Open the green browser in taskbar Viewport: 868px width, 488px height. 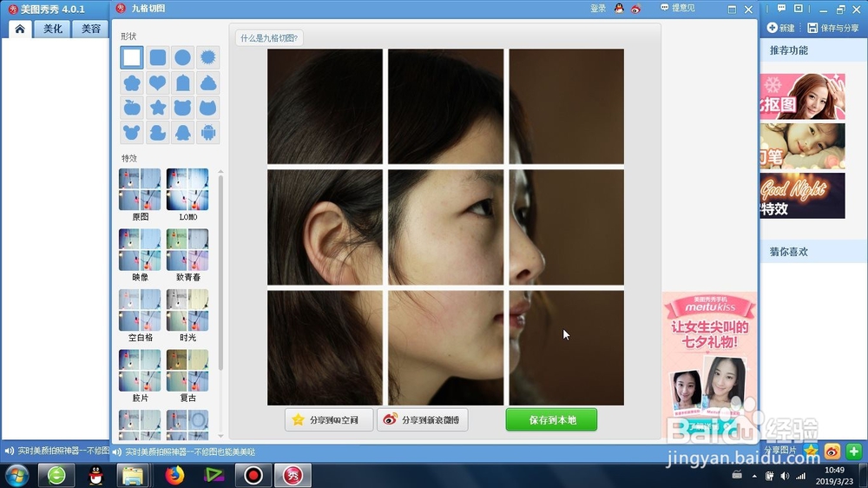(56, 475)
